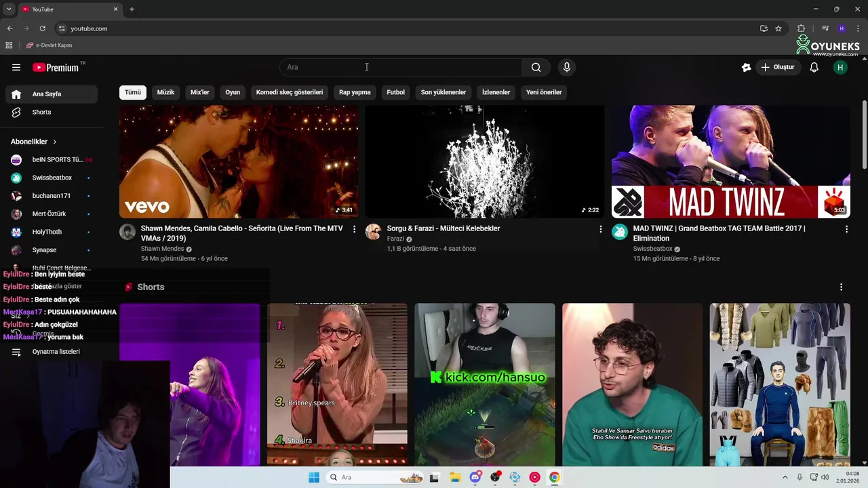Click the Oluştur create button

[x=778, y=67]
